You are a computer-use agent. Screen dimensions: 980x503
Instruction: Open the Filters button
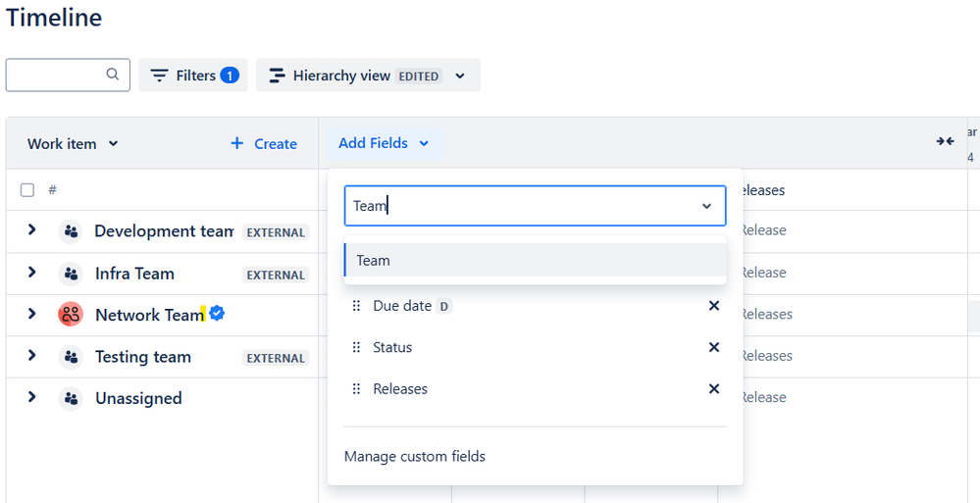(193, 75)
